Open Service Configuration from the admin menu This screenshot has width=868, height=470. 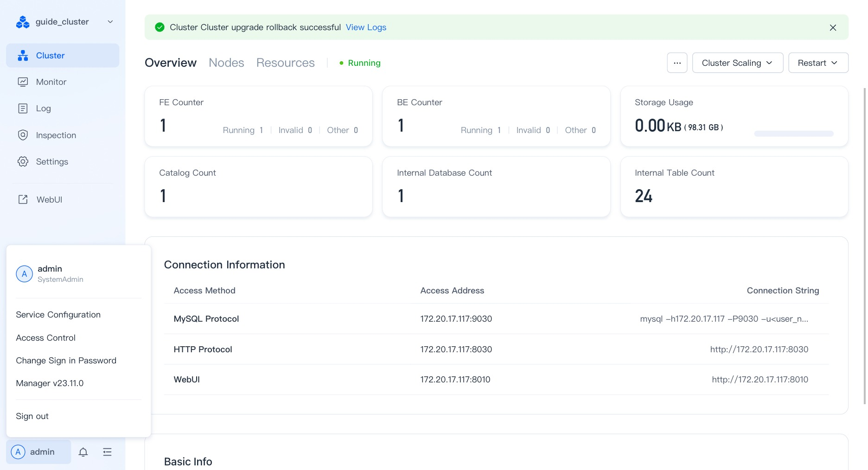[x=58, y=315]
